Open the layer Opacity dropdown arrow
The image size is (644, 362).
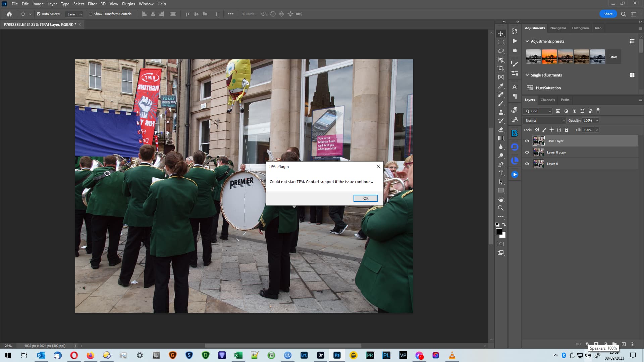pyautogui.click(x=597, y=121)
